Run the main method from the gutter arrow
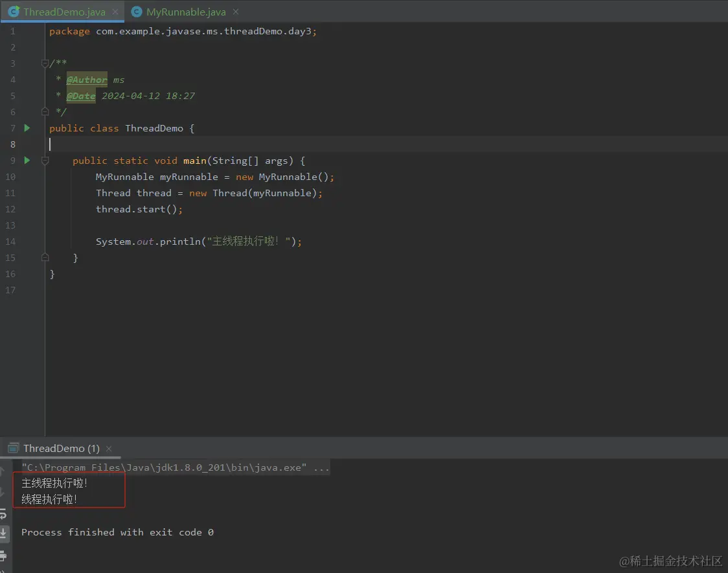728x573 pixels. point(27,161)
